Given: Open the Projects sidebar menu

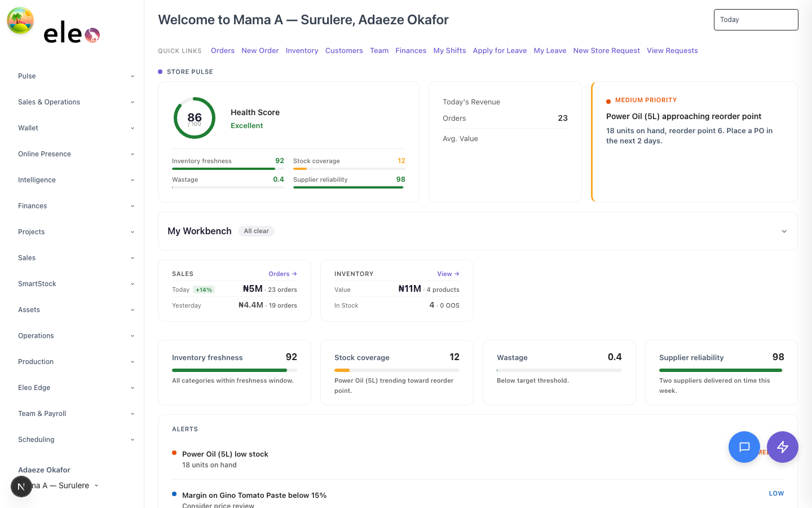Looking at the screenshot, I should pyautogui.click(x=76, y=232).
